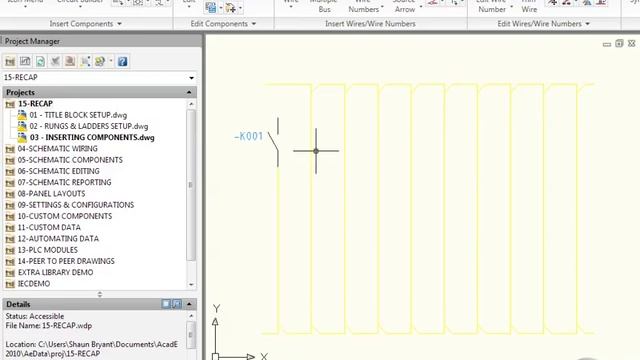Click the Source Arrow ribbon button
The height and width of the screenshot is (360, 640).
(404, 7)
